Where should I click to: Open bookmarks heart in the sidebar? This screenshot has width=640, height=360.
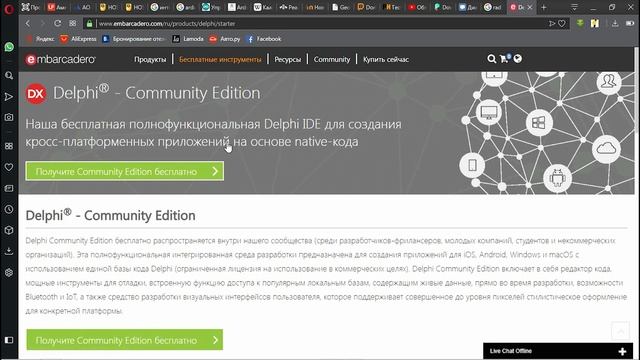click(x=9, y=167)
